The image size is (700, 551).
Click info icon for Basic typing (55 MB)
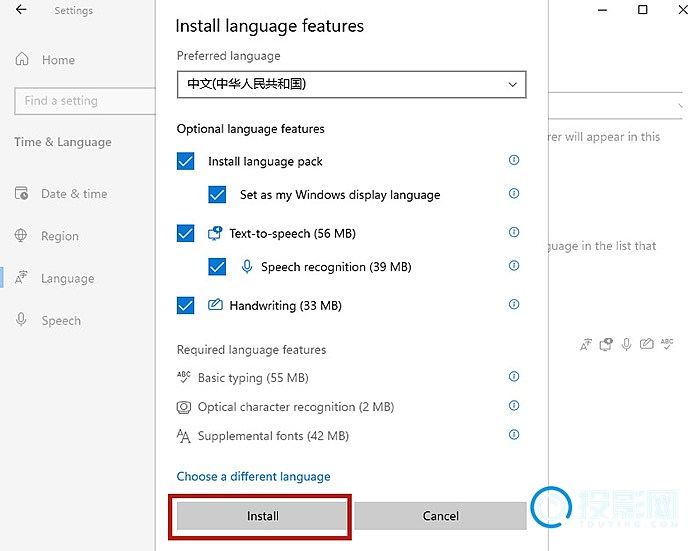514,377
